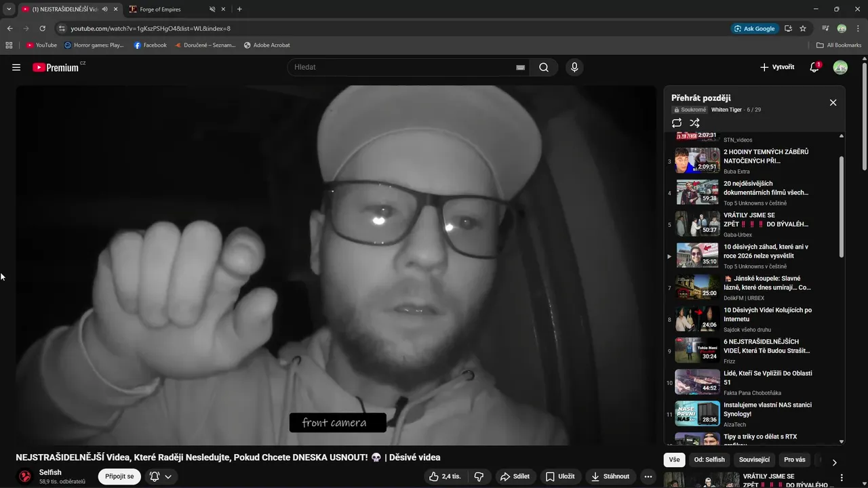Open Chrome media control icon
Screen dimensions: 868x488
pyautogui.click(x=825, y=28)
